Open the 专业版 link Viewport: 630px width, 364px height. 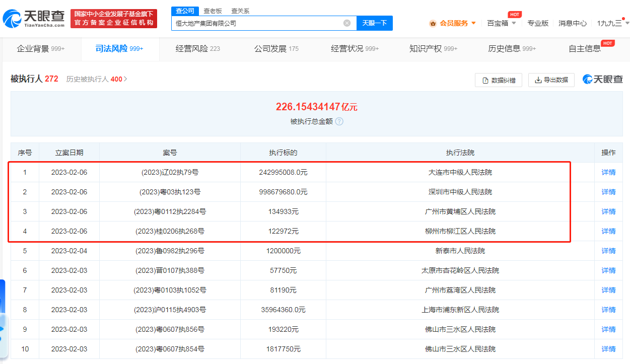point(538,23)
